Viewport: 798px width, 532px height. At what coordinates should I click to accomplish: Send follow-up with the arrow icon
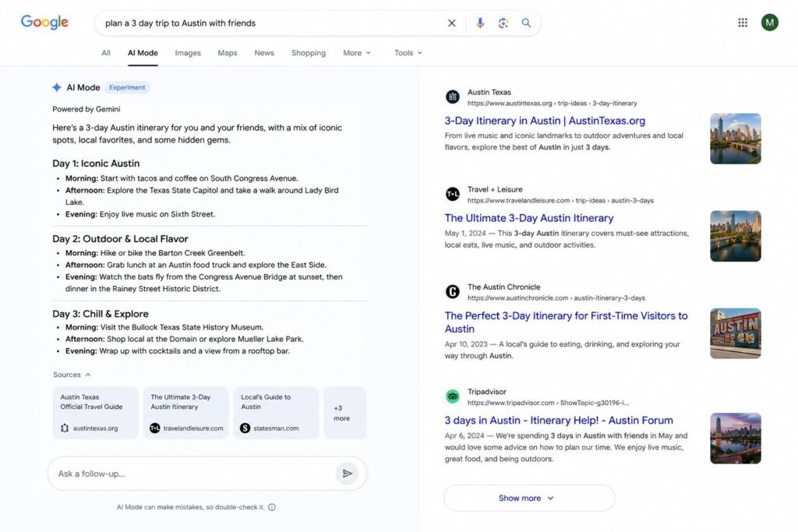click(347, 474)
